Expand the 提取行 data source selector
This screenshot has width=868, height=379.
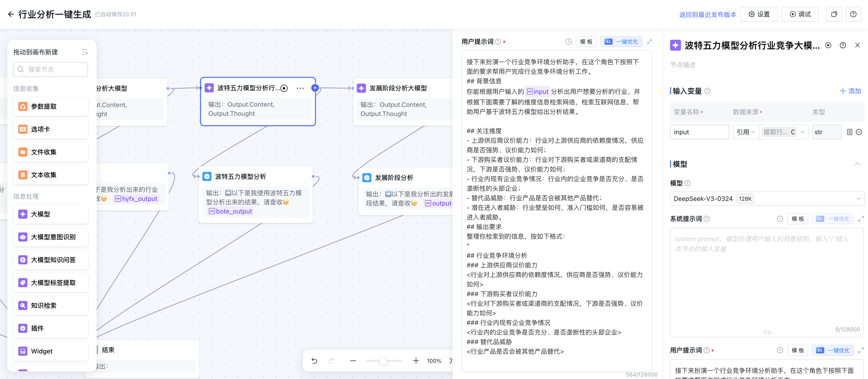802,132
